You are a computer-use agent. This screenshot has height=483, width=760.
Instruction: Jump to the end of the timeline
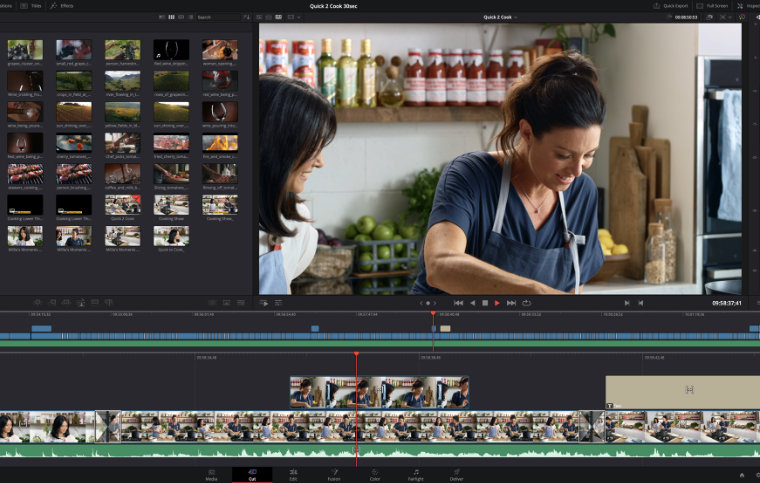pyautogui.click(x=511, y=302)
